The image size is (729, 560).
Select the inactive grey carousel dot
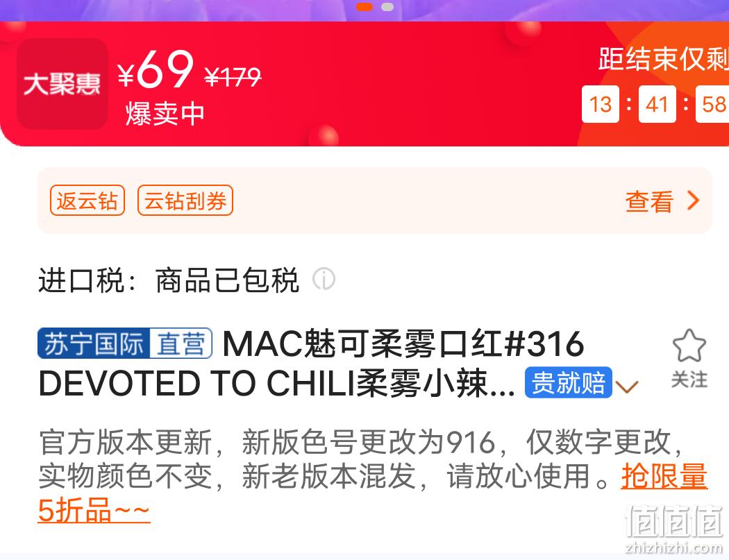click(387, 7)
